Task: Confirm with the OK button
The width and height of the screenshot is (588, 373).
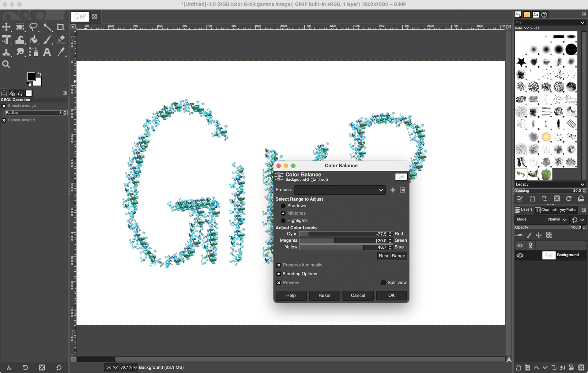Action: (391, 295)
